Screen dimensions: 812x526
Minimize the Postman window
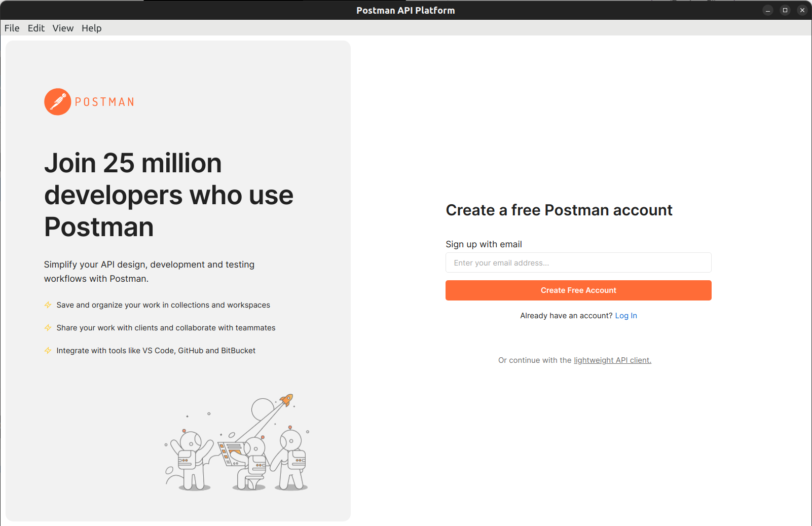point(768,10)
